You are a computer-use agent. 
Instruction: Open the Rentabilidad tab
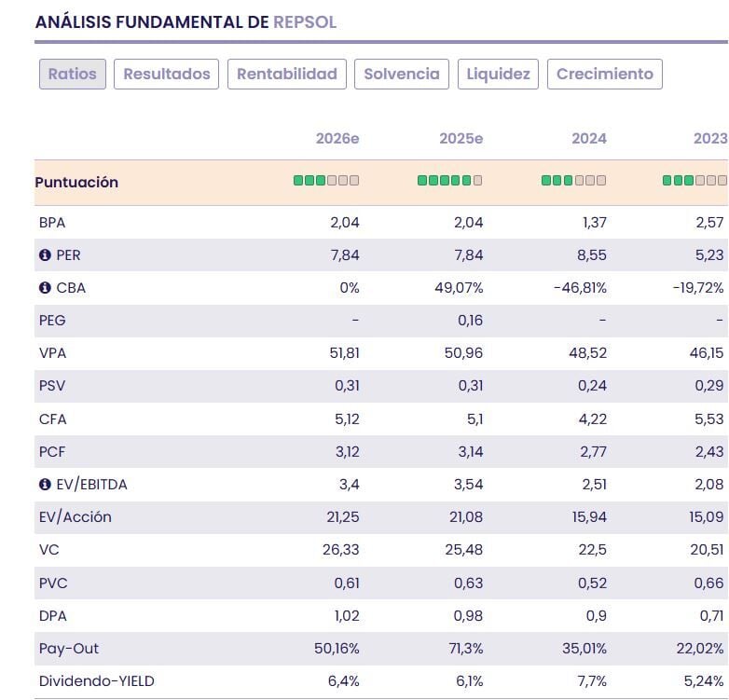pyautogui.click(x=287, y=75)
